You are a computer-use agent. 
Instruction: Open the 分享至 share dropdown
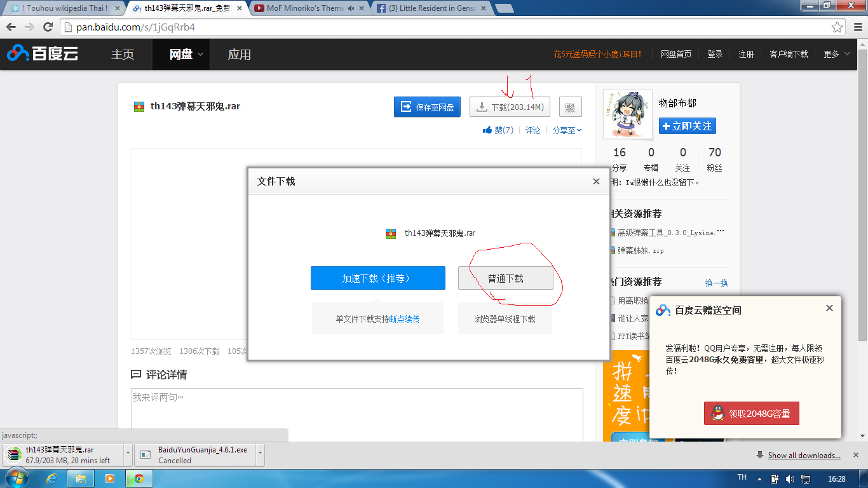click(567, 130)
